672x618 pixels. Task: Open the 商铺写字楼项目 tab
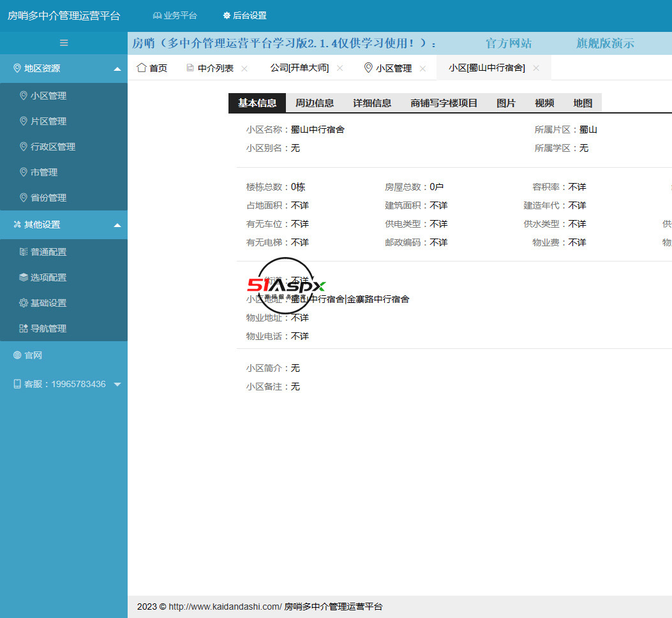pos(444,103)
